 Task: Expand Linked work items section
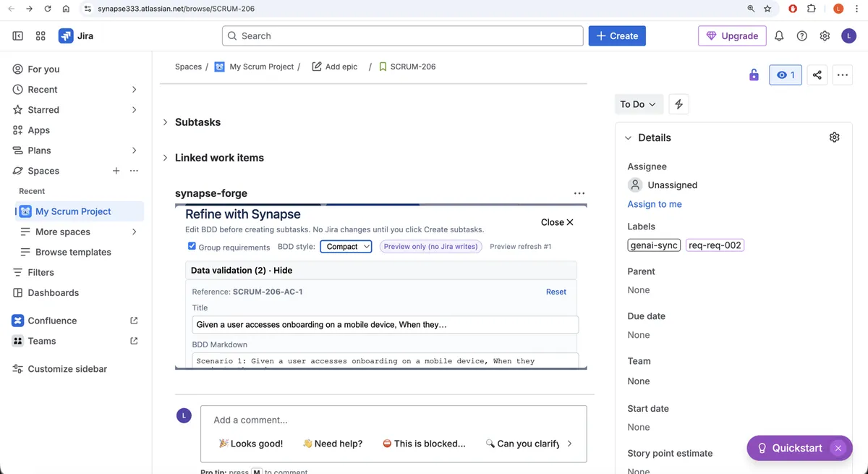coord(166,158)
